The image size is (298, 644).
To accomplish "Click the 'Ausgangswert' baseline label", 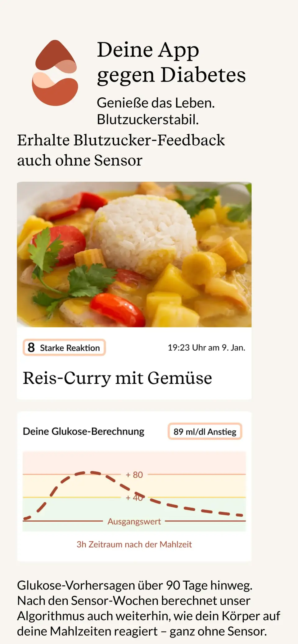I will click(x=134, y=522).
